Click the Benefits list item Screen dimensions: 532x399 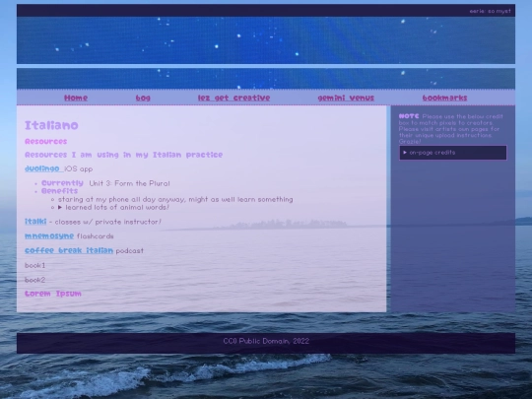click(x=59, y=191)
